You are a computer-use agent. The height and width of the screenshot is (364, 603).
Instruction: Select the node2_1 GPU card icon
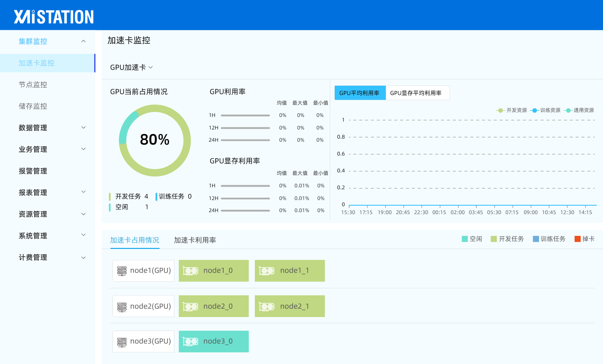tap(267, 306)
